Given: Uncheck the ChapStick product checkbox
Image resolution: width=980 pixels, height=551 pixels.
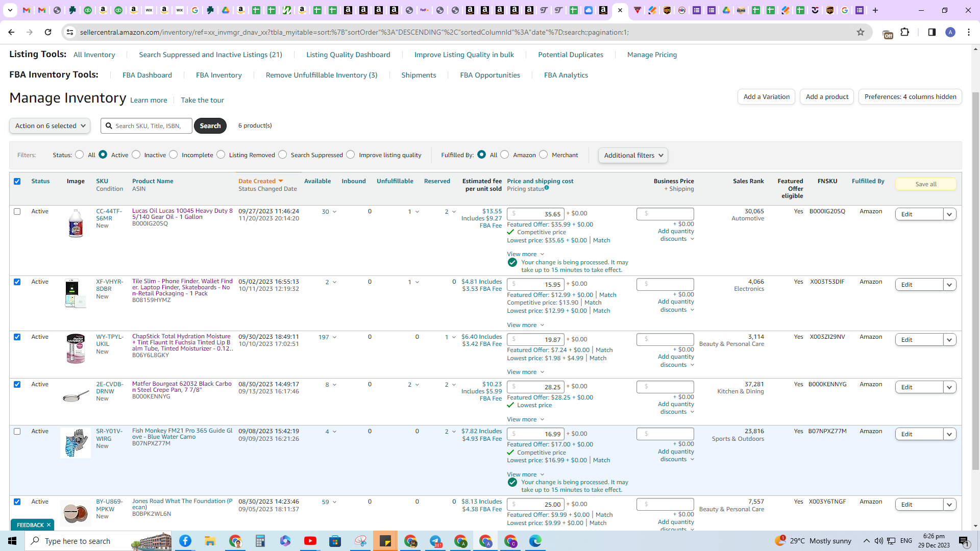Looking at the screenshot, I should click(17, 337).
